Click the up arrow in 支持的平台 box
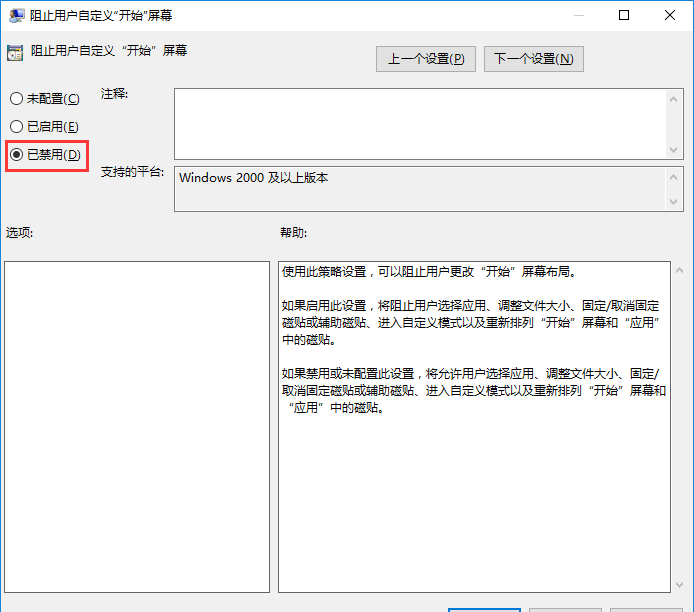694x612 pixels. (x=675, y=175)
